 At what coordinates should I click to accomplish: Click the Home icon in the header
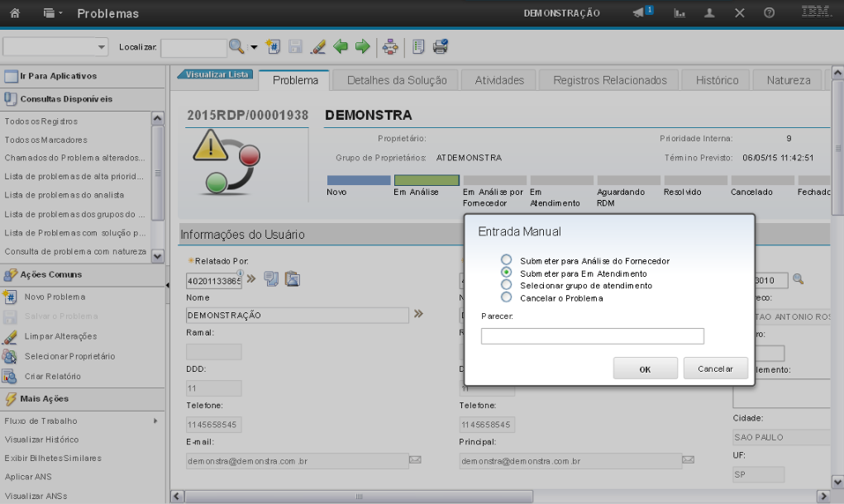[14, 13]
